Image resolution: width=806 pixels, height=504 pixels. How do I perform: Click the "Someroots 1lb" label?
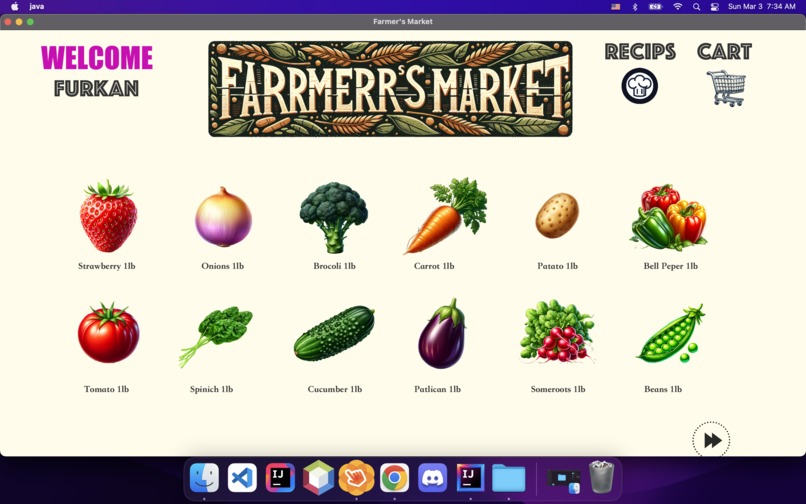point(558,389)
